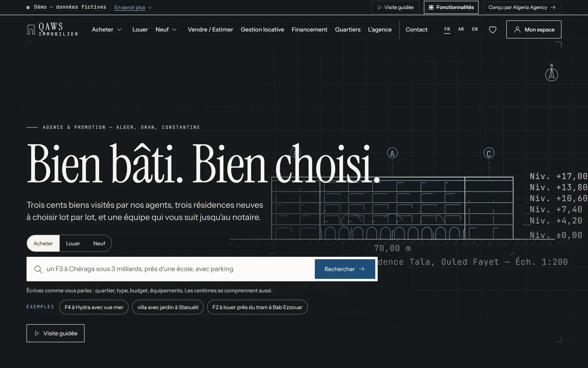Pick example F2 à louer près du tram
This screenshot has width=588, height=368.
click(257, 307)
